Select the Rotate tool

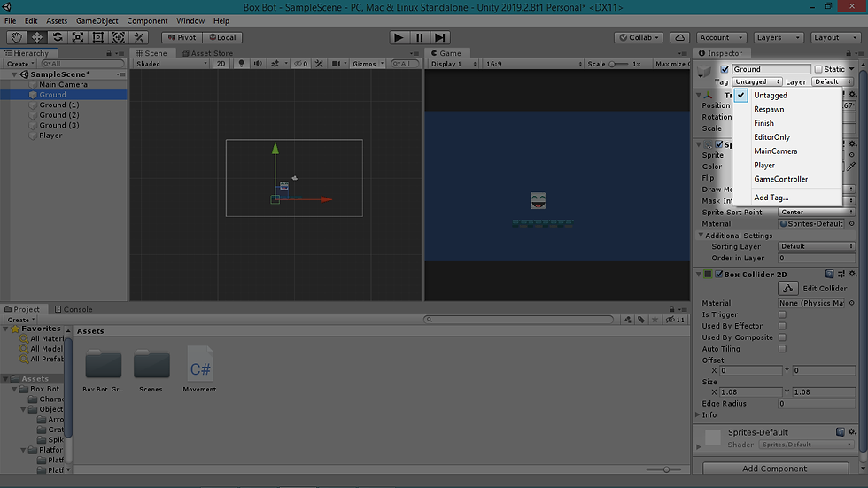pos(57,37)
